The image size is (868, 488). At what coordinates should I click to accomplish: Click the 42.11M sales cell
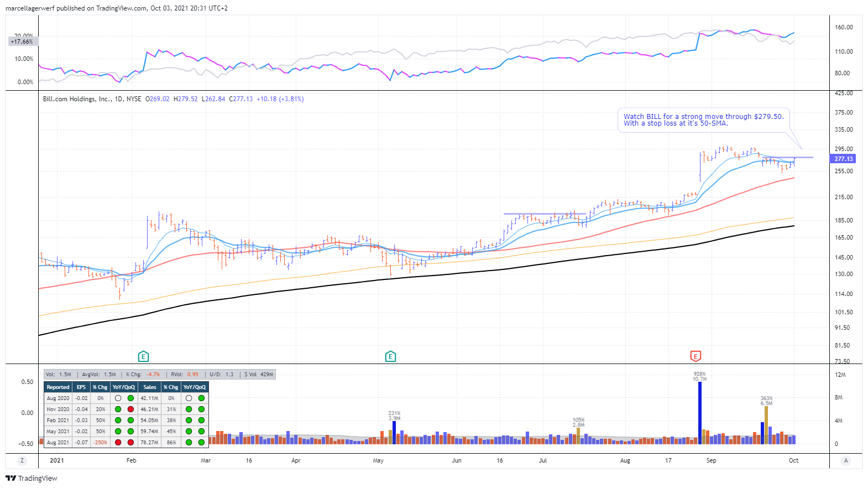tap(149, 398)
